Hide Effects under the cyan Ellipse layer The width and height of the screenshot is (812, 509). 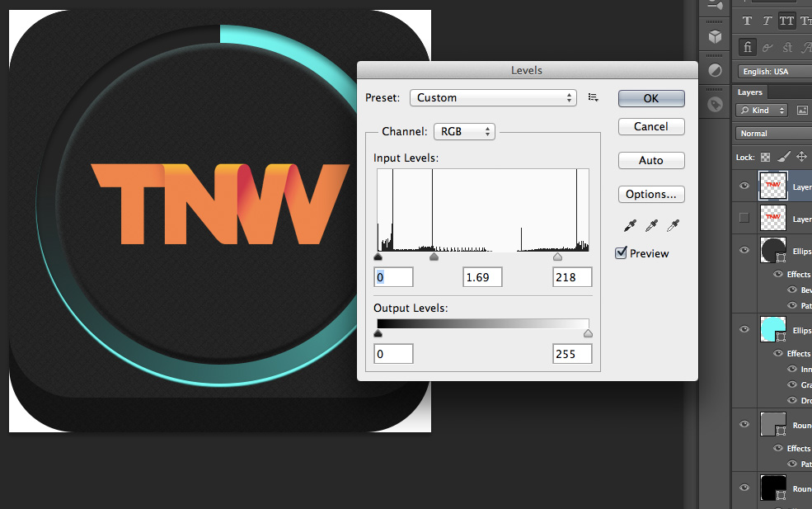tap(778, 354)
